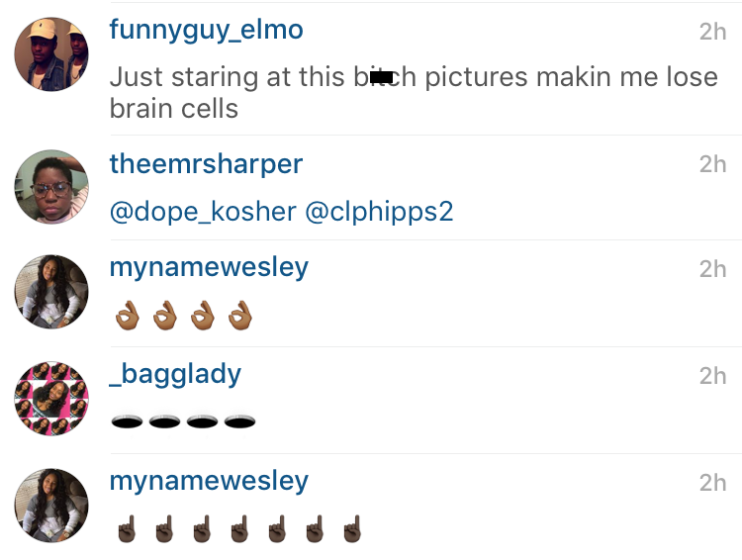Screen dimensions: 742x560
Task: Tap the last pointing-up finger emoji
Action: [352, 528]
